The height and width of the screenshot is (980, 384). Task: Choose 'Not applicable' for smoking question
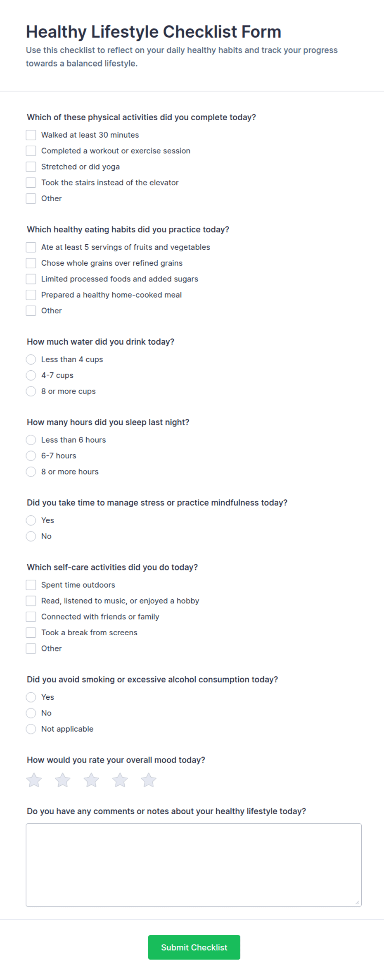click(31, 729)
